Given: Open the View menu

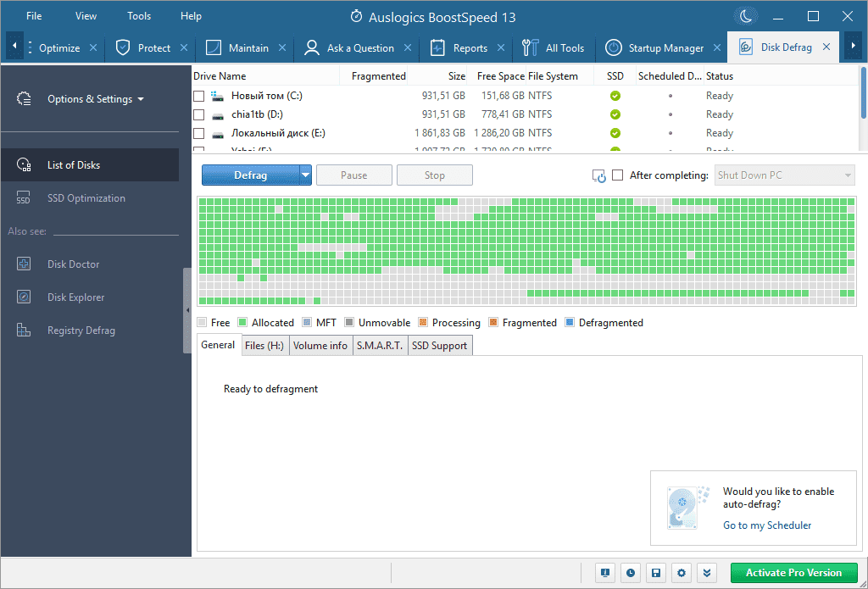Looking at the screenshot, I should [86, 16].
